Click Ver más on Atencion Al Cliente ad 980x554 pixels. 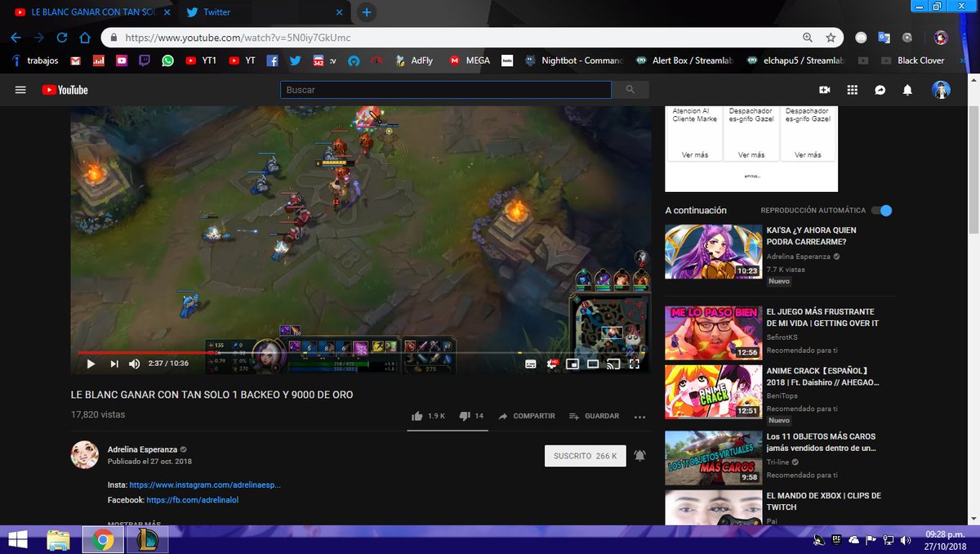point(695,154)
